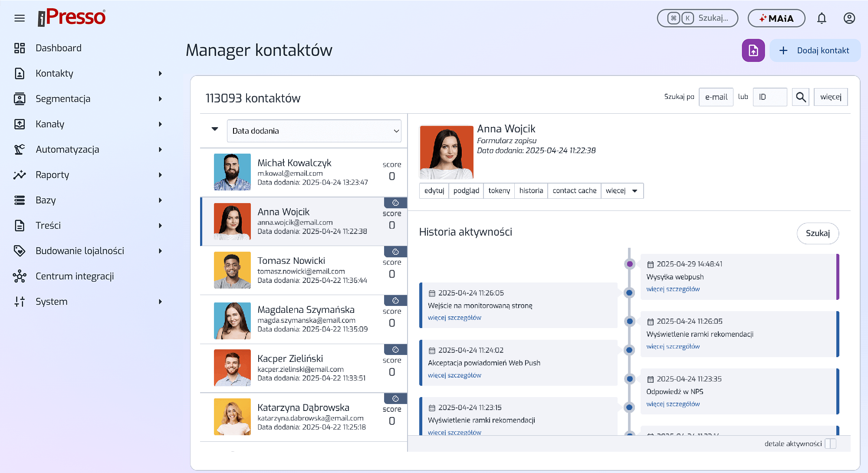Click the Dashboard sidebar icon
868x473 pixels.
point(20,48)
